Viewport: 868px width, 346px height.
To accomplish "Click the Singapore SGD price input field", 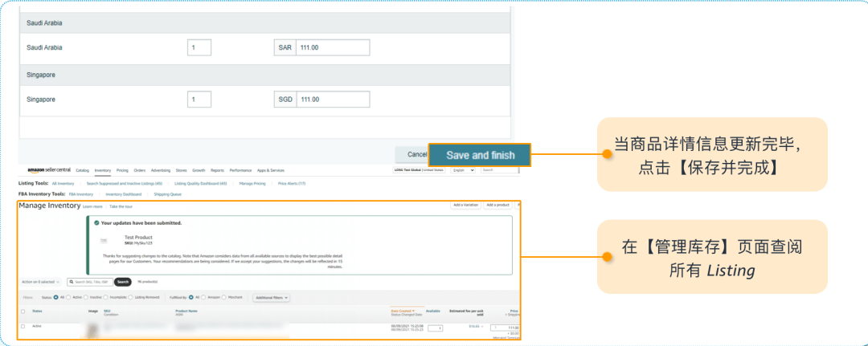I will click(x=333, y=100).
